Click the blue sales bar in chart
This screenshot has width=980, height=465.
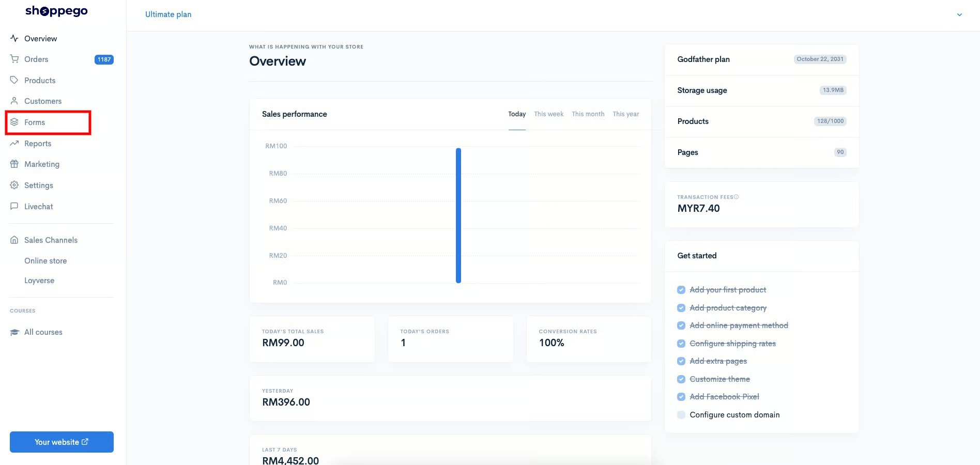coord(458,215)
